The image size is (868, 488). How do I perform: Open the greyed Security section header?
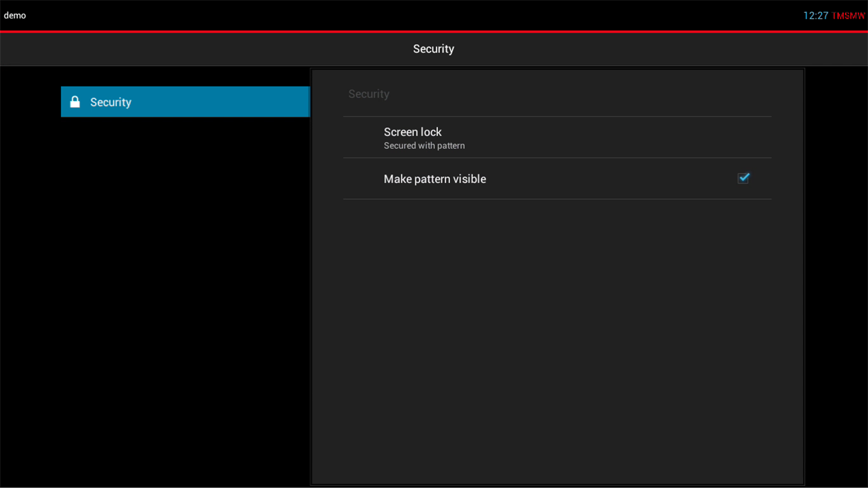(369, 94)
